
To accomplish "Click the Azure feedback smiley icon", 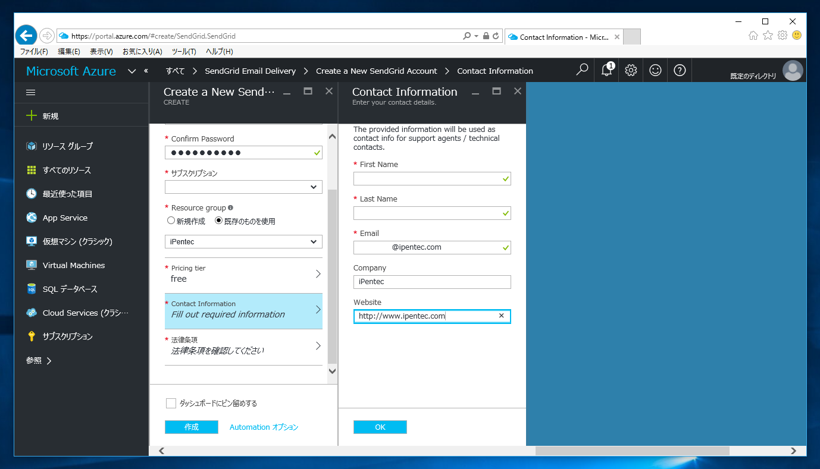I will point(655,70).
